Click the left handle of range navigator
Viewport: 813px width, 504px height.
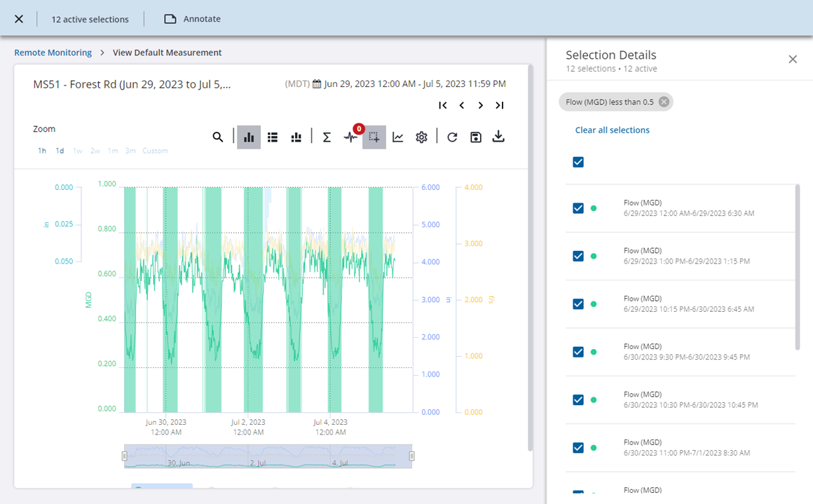125,456
